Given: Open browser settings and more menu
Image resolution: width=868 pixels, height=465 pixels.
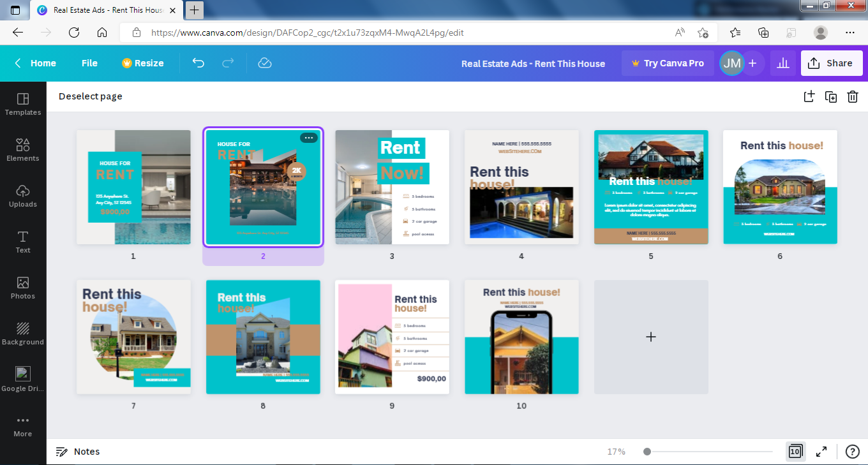Looking at the screenshot, I should (x=850, y=33).
